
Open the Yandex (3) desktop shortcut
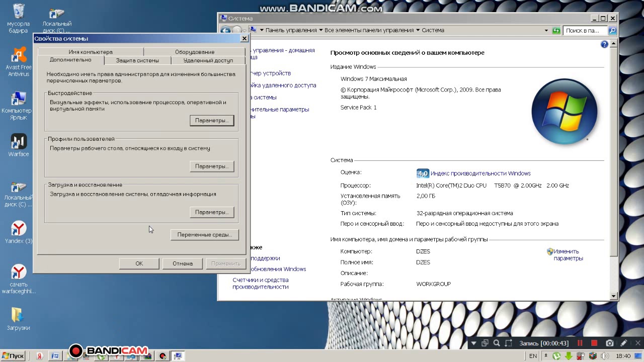click(19, 232)
